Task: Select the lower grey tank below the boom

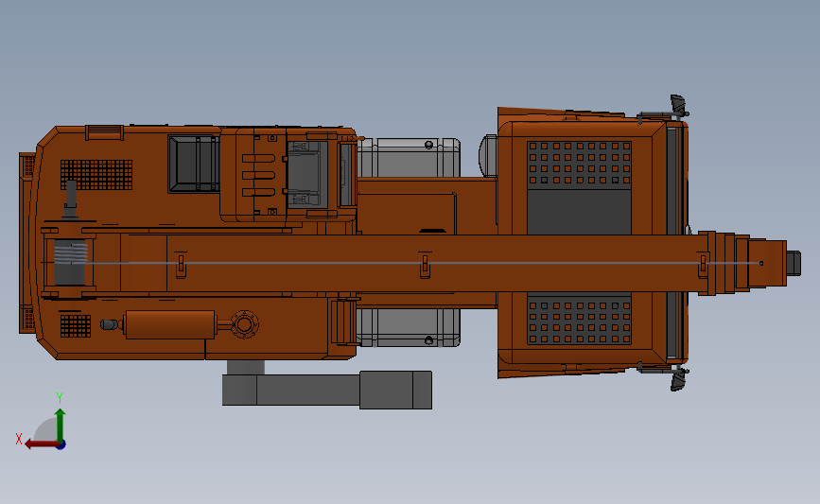Action: pyautogui.click(x=409, y=327)
